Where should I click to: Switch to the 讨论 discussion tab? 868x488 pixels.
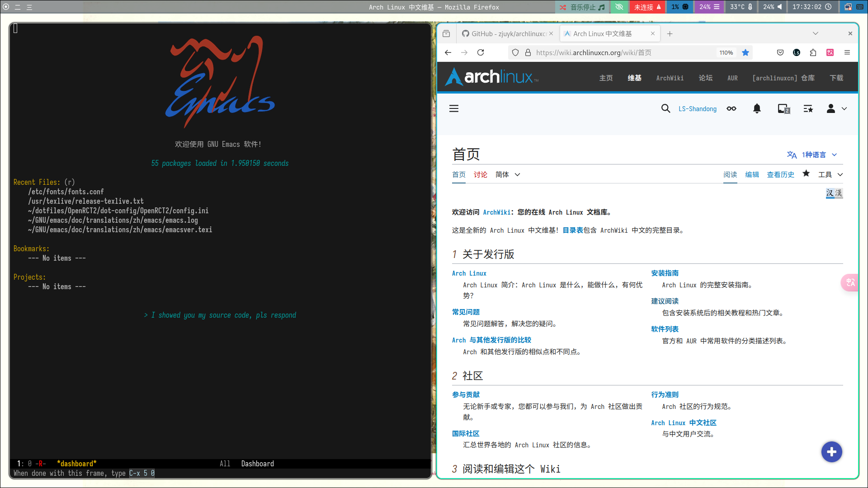481,174
